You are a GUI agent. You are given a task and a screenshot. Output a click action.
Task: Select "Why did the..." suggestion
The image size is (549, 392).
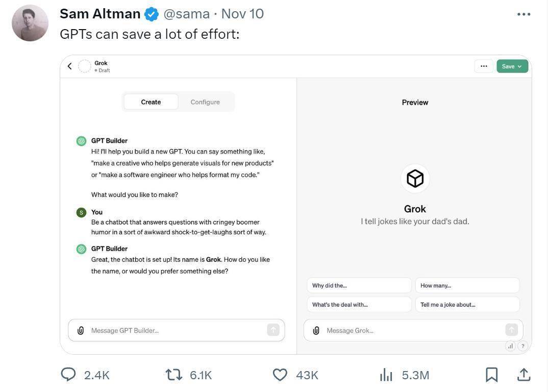click(359, 285)
